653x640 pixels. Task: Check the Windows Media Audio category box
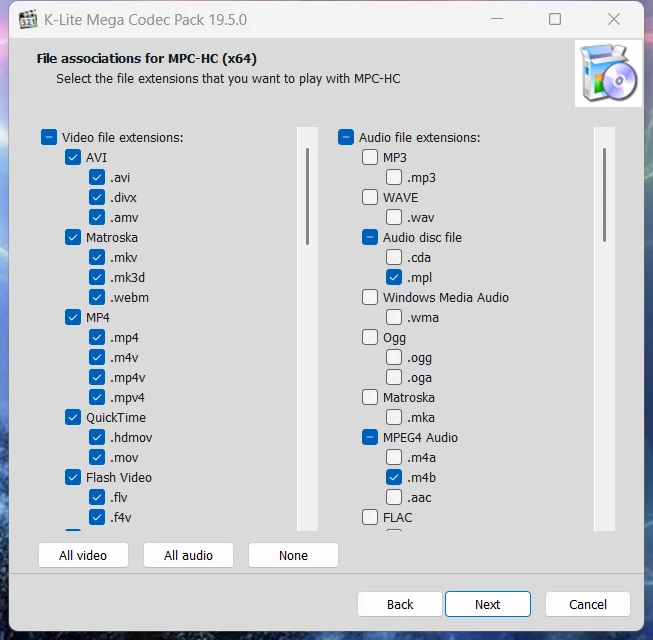point(370,297)
